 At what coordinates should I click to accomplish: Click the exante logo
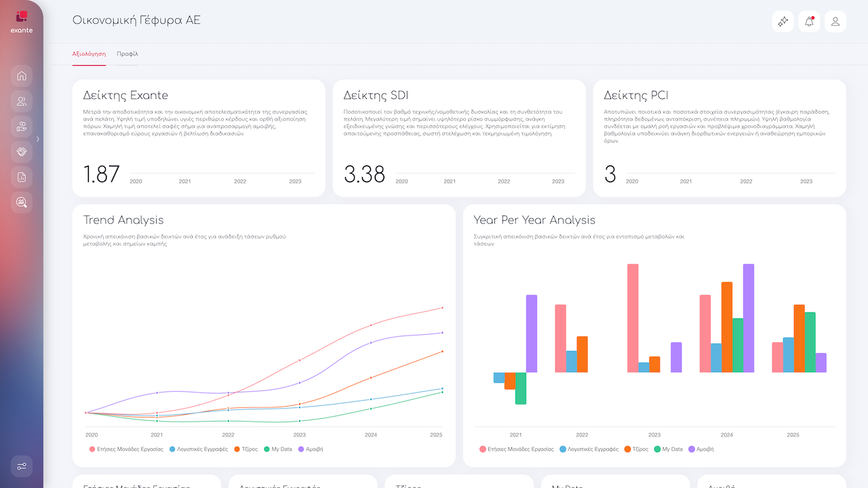pos(22,21)
